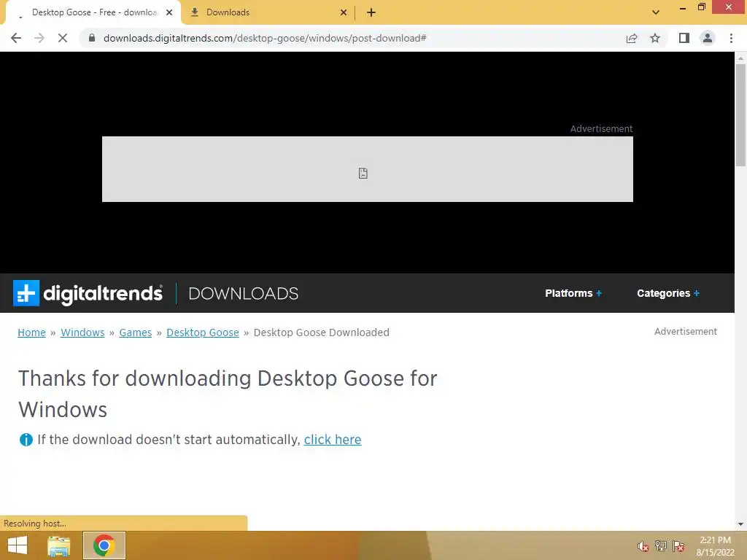
Task: Open the Games breadcrumb link
Action: pyautogui.click(x=135, y=332)
